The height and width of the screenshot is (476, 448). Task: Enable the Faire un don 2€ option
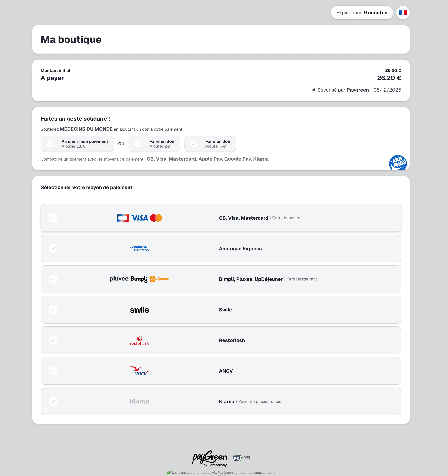click(x=154, y=144)
